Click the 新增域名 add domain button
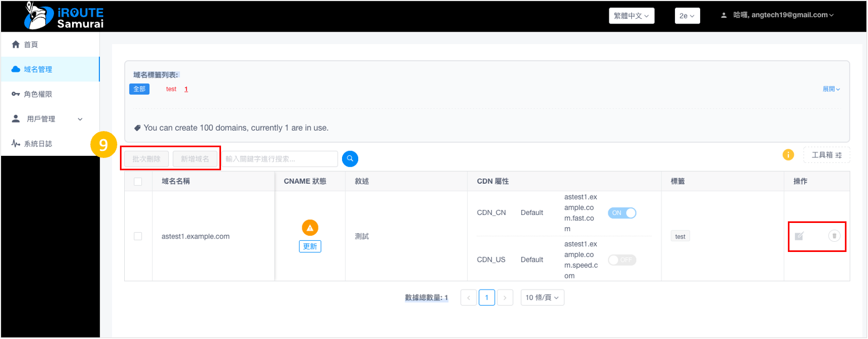Viewport: 868px width, 339px height. pos(195,159)
